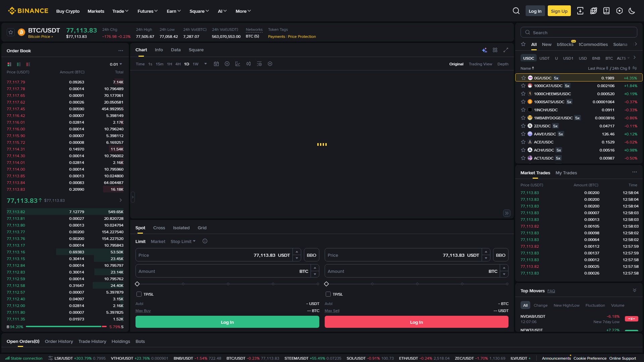Select the Trading View chart mode
644x362 pixels.
[x=480, y=64]
